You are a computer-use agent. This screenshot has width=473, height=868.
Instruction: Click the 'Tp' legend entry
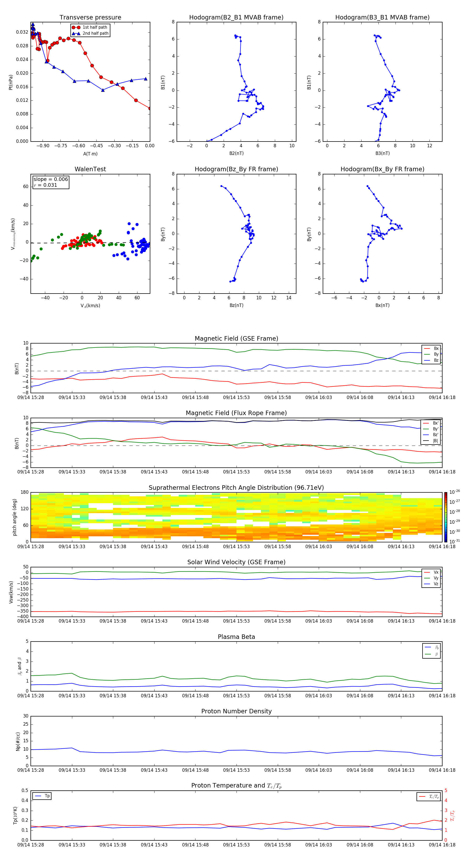[x=42, y=796]
